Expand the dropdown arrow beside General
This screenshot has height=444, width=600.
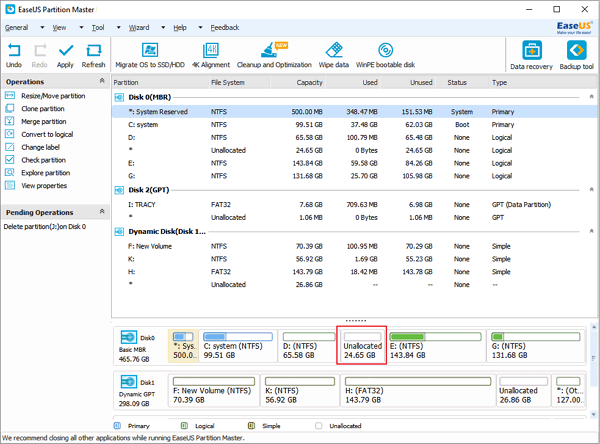click(x=42, y=28)
